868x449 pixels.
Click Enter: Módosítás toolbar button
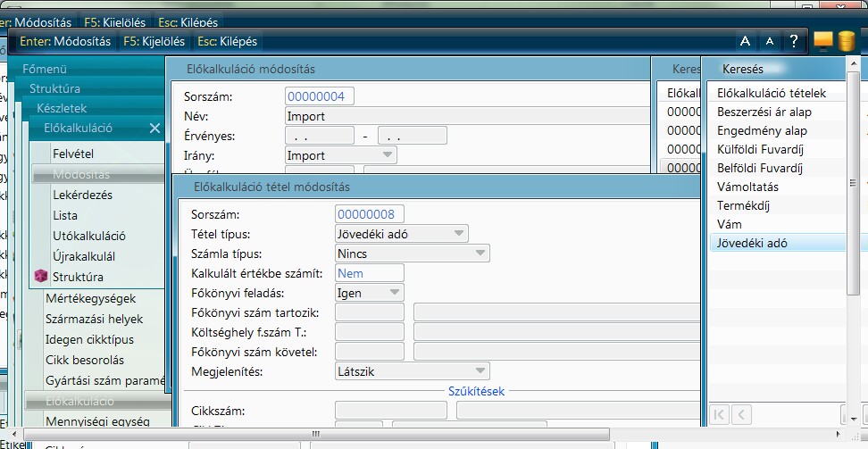[65, 41]
